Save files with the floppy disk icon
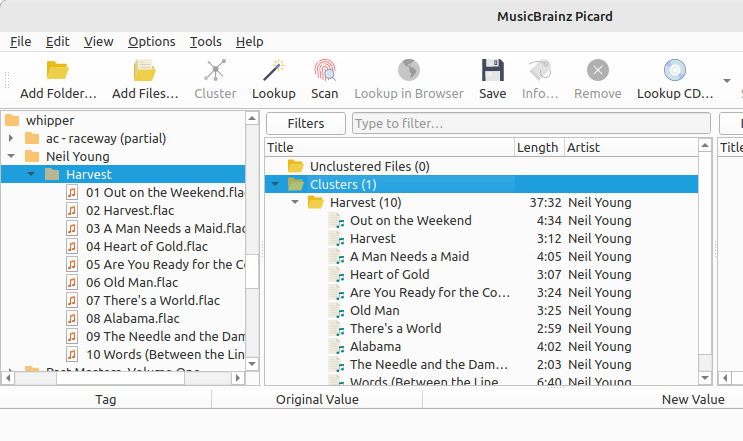This screenshot has width=743, height=441. [x=492, y=70]
